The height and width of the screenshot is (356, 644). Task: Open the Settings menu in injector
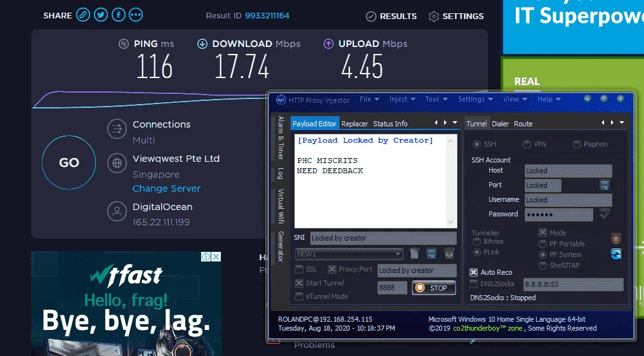coord(475,99)
